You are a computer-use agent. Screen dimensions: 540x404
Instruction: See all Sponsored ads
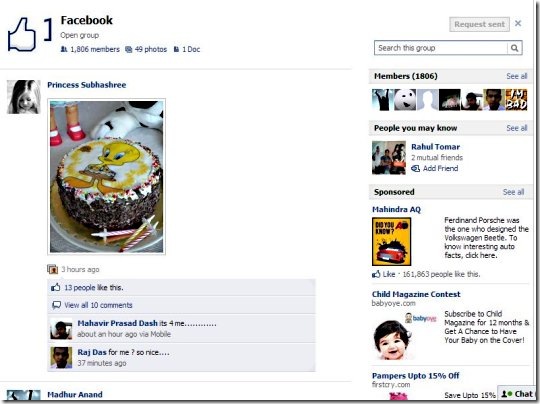(513, 192)
